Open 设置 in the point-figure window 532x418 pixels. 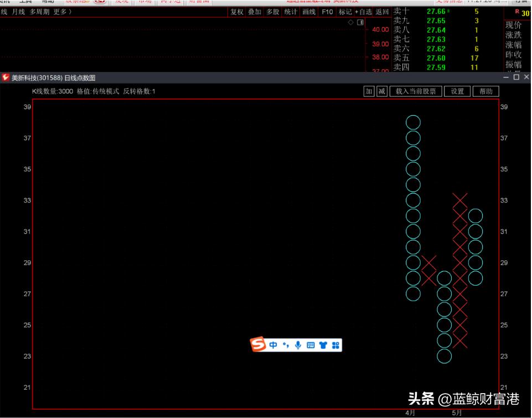pyautogui.click(x=457, y=91)
